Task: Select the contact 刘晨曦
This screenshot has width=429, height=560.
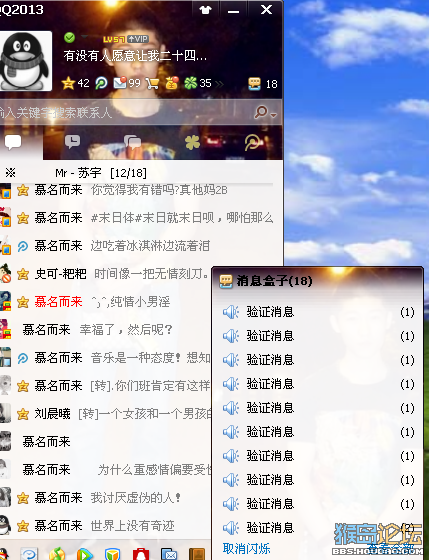Action: coord(106,414)
